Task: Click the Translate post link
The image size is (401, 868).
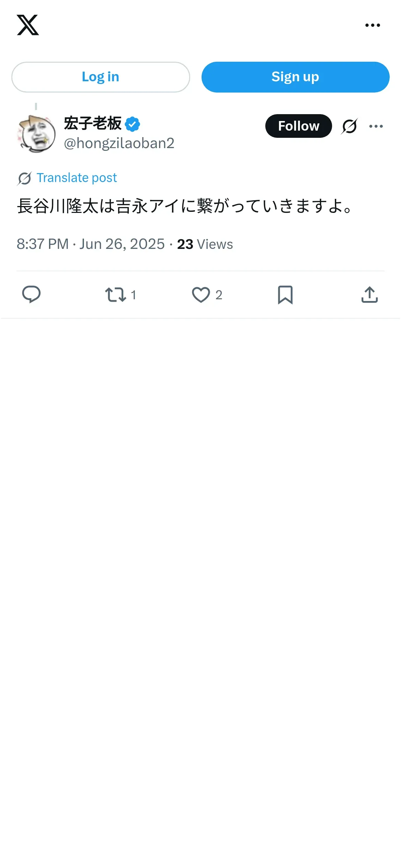Action: pos(76,178)
